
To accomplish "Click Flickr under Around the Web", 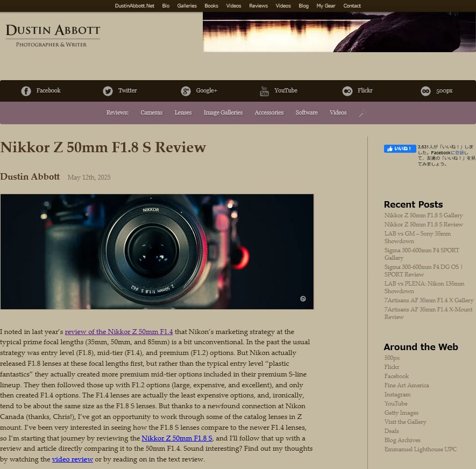I will click(x=392, y=367).
